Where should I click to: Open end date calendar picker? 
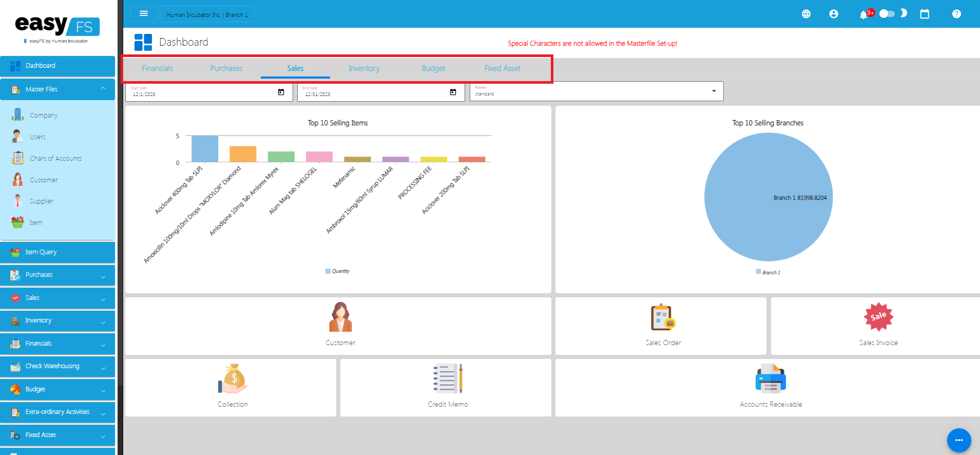(453, 92)
